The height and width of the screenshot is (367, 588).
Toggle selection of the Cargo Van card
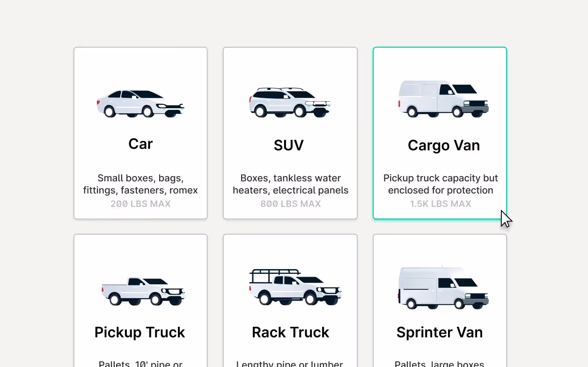440,133
